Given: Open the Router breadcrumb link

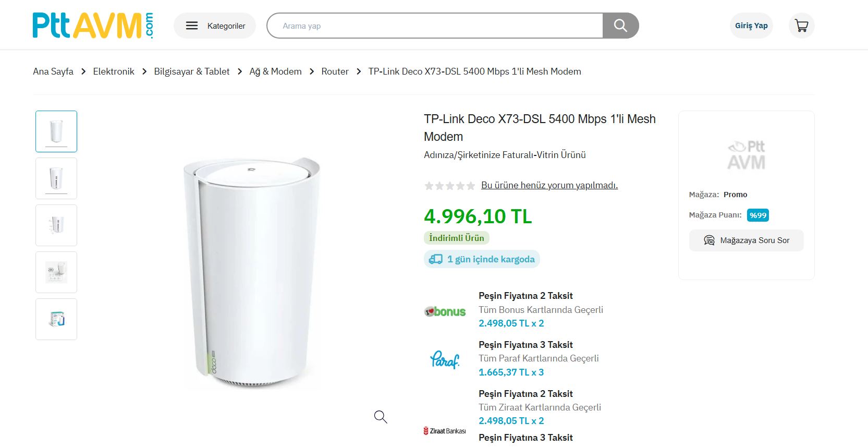Looking at the screenshot, I should pos(335,71).
